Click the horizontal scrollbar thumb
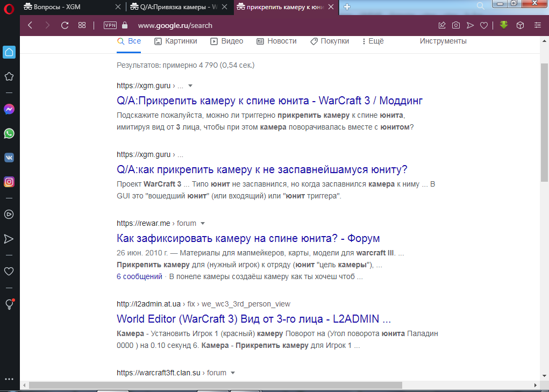549x392 pixels. [x=215, y=386]
